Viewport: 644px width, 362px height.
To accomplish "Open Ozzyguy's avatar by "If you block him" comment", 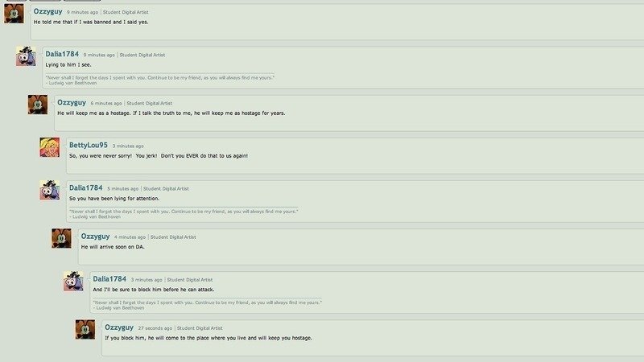I will click(85, 330).
